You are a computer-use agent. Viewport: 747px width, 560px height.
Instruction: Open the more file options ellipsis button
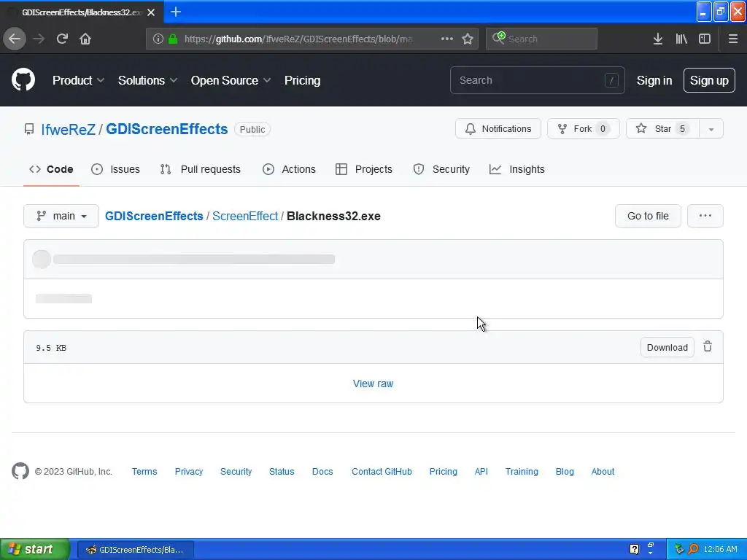click(x=705, y=216)
